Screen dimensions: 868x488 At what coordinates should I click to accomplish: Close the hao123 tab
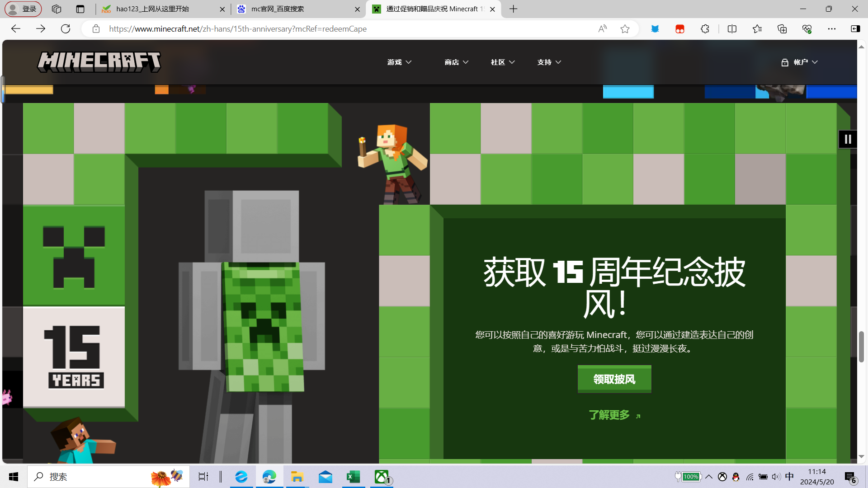click(x=222, y=9)
